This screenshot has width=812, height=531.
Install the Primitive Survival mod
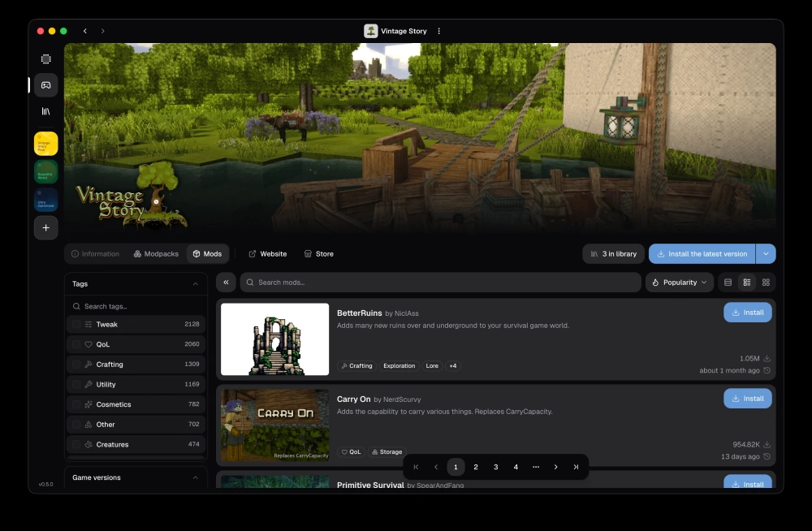pyautogui.click(x=748, y=483)
